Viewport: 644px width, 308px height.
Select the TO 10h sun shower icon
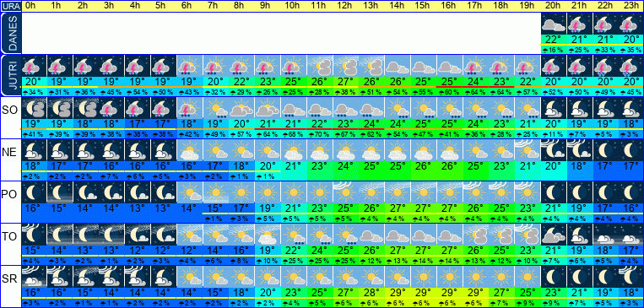click(x=294, y=235)
